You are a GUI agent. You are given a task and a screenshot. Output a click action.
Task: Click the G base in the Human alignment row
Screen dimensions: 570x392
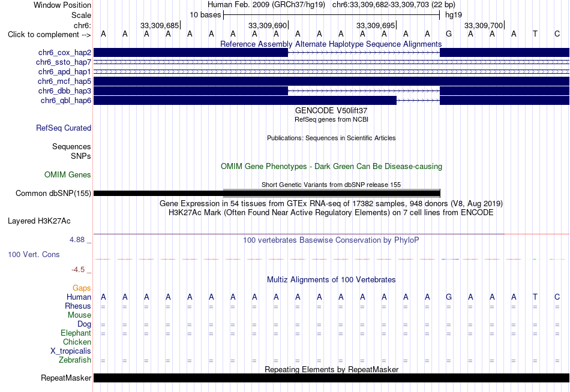click(x=449, y=297)
